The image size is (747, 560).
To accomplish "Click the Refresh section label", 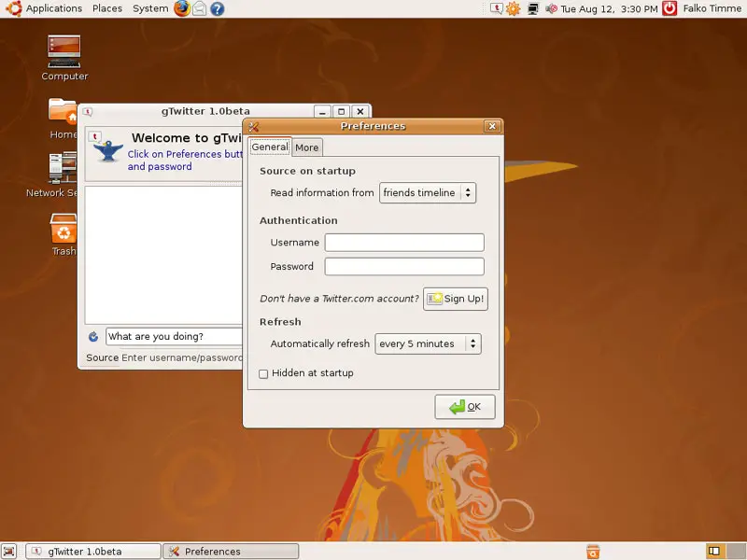I will 280,322.
